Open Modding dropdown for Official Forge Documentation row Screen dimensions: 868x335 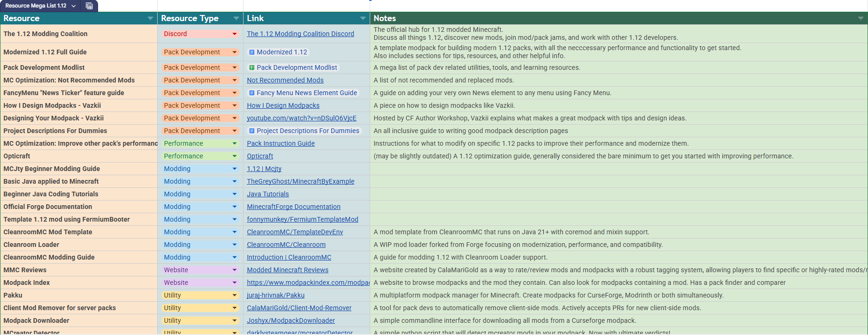[x=235, y=207]
